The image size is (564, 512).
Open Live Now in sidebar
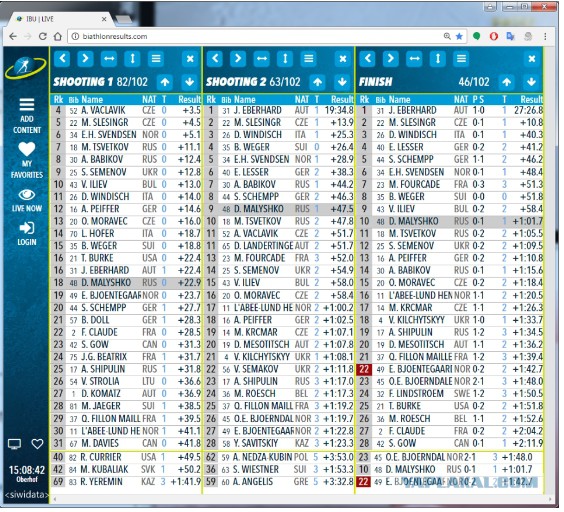(27, 200)
